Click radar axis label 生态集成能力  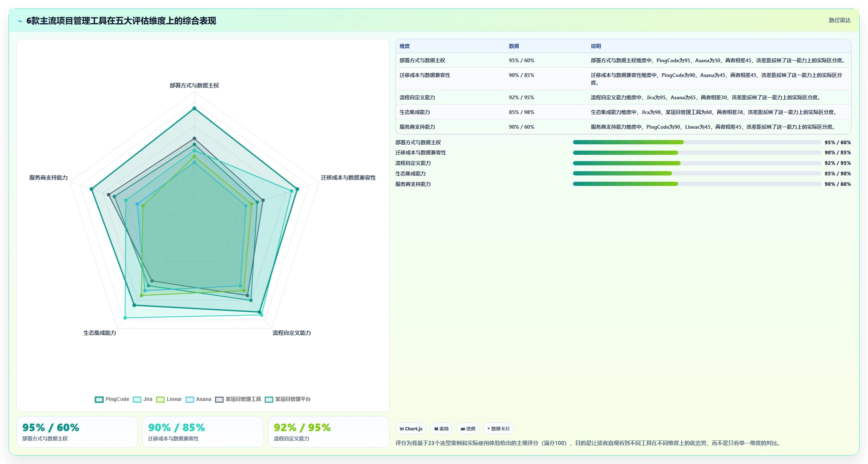(x=100, y=333)
